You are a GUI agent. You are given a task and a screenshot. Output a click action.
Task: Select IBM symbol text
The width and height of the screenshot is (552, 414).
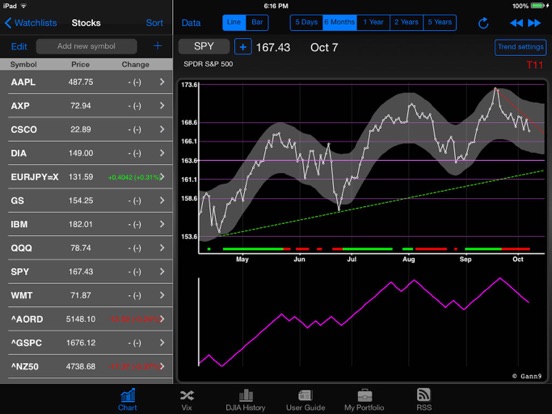tap(19, 224)
